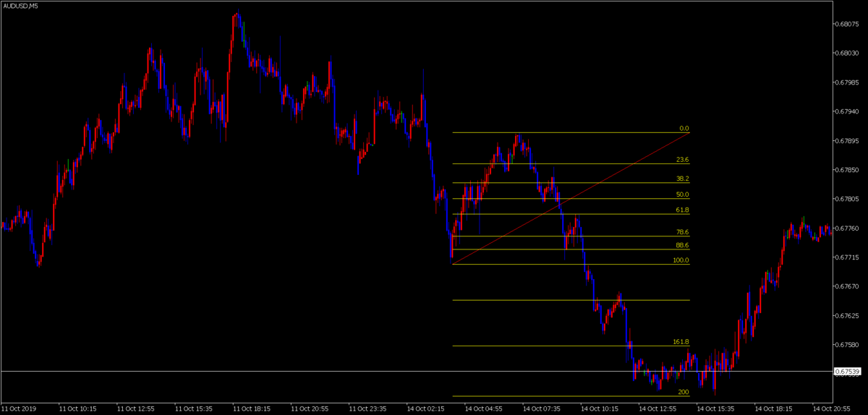Viewport: 868px width, 415px height.
Task: Select the red Fibonacci trendline
Action: pyautogui.click(x=571, y=198)
